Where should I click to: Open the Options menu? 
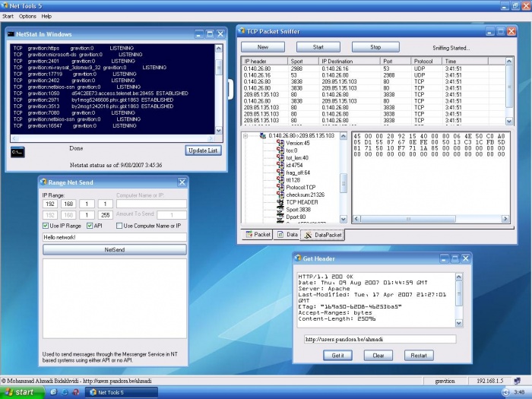[27, 16]
